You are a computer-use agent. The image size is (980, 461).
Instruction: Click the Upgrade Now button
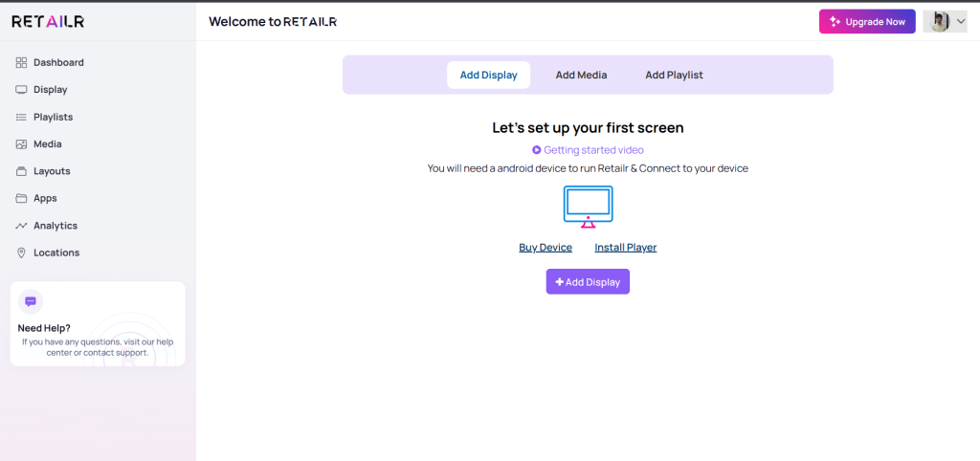pos(867,21)
